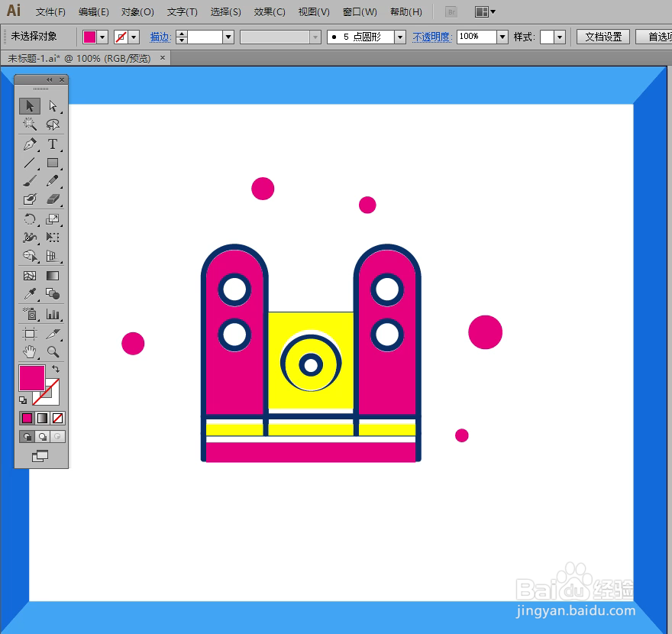Click the magenta fill swatch in control bar
672x634 pixels.
click(x=89, y=37)
